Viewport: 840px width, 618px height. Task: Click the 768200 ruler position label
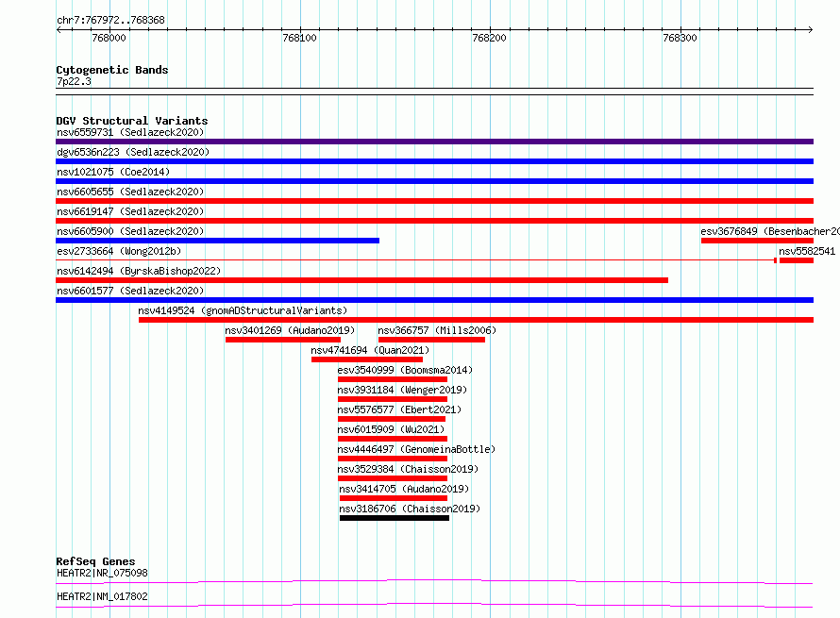[x=489, y=38]
